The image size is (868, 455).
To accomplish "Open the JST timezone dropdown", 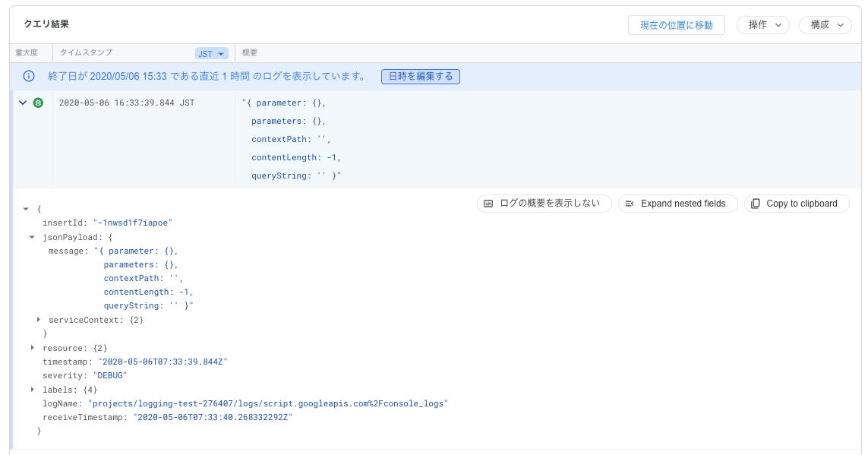I will coord(213,52).
